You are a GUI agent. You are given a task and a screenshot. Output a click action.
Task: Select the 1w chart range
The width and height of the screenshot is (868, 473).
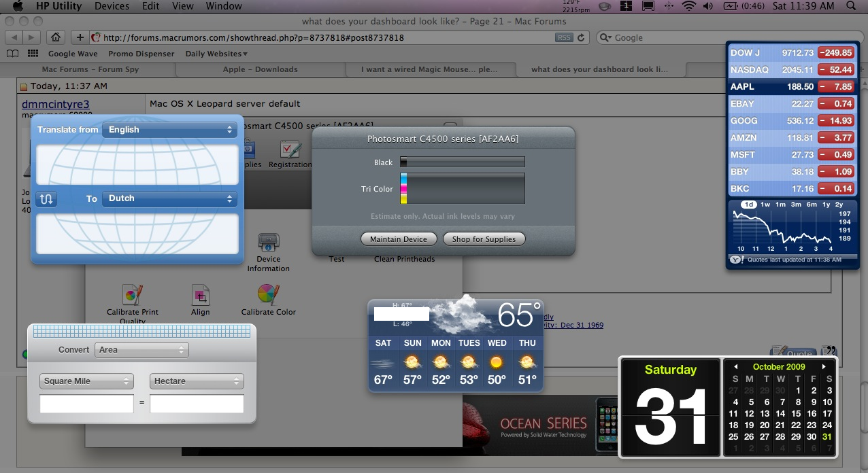(x=765, y=205)
